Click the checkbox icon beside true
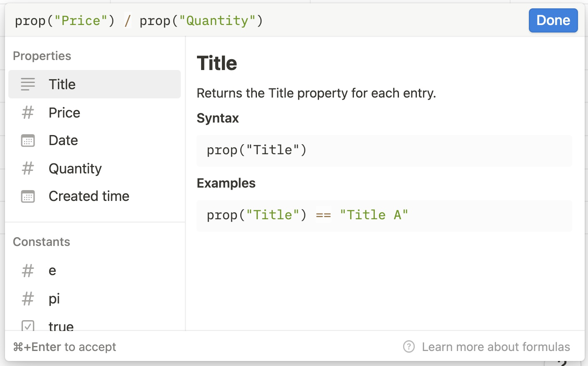This screenshot has width=588, height=366. pyautogui.click(x=28, y=325)
